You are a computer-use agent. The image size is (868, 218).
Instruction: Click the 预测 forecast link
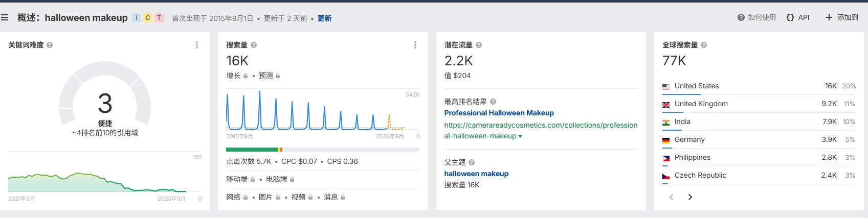pos(265,76)
